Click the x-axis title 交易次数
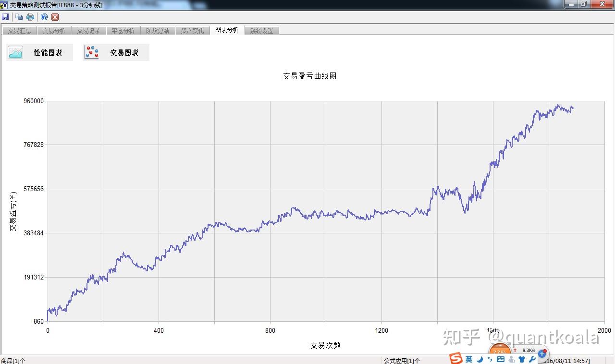 pyautogui.click(x=325, y=345)
